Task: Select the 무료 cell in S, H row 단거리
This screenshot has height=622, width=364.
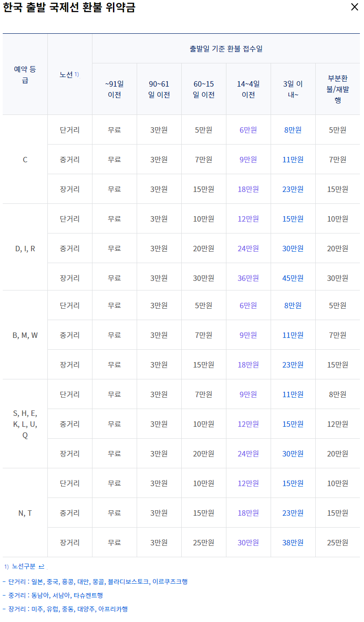Action: click(x=114, y=394)
